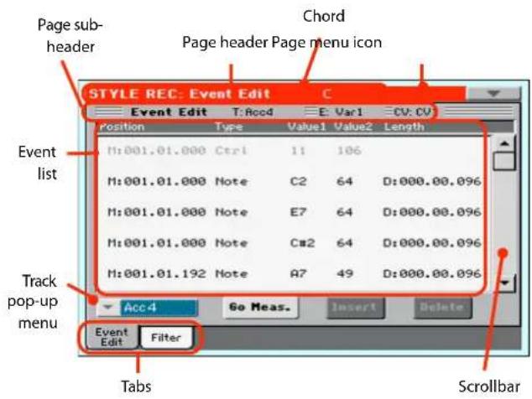The width and height of the screenshot is (532, 399).
Task: Click STYLE REC: Event Edit page header
Action: pyautogui.click(x=179, y=94)
